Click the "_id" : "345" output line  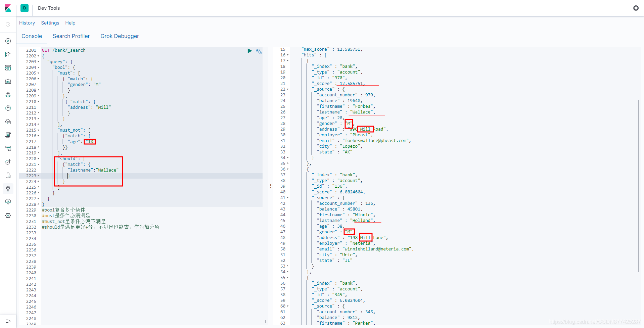pyautogui.click(x=329, y=295)
